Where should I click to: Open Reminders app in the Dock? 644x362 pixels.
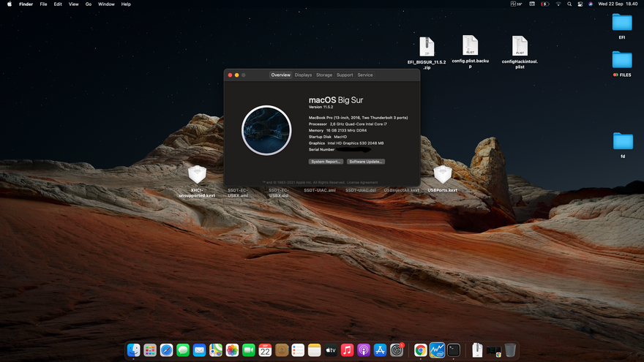tap(298, 350)
